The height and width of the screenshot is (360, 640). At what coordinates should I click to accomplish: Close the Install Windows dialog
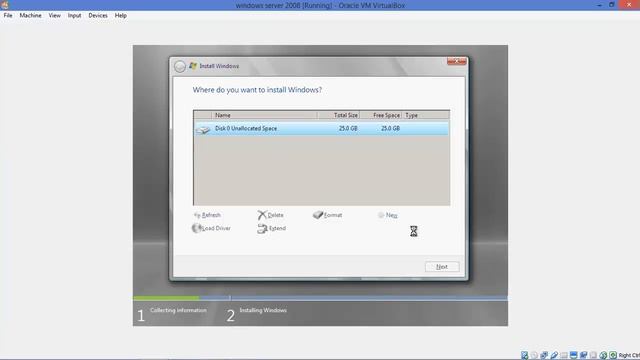pos(456,61)
